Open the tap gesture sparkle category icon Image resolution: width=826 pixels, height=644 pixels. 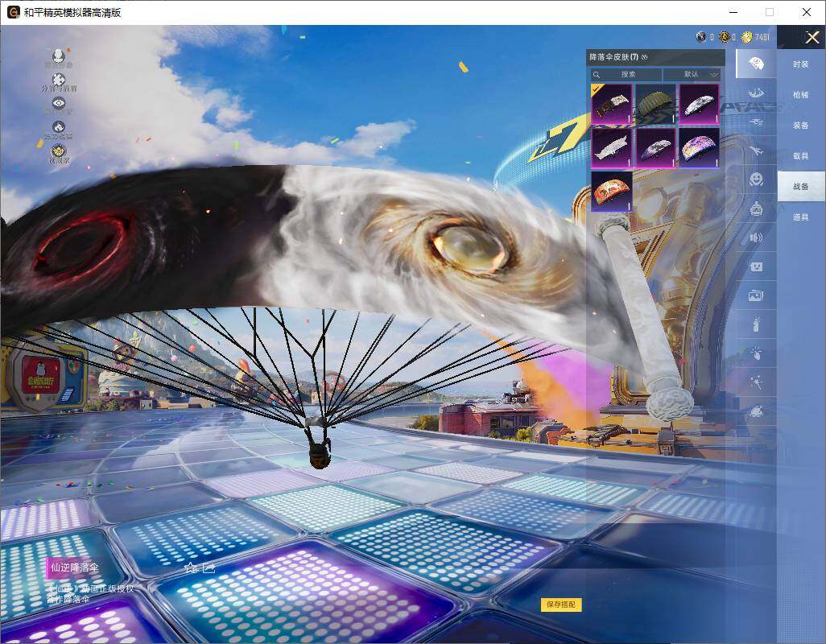point(756,353)
